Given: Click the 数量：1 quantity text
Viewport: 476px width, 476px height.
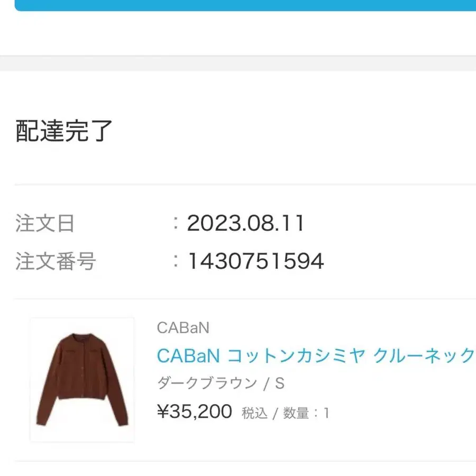Looking at the screenshot, I should pos(306,413).
